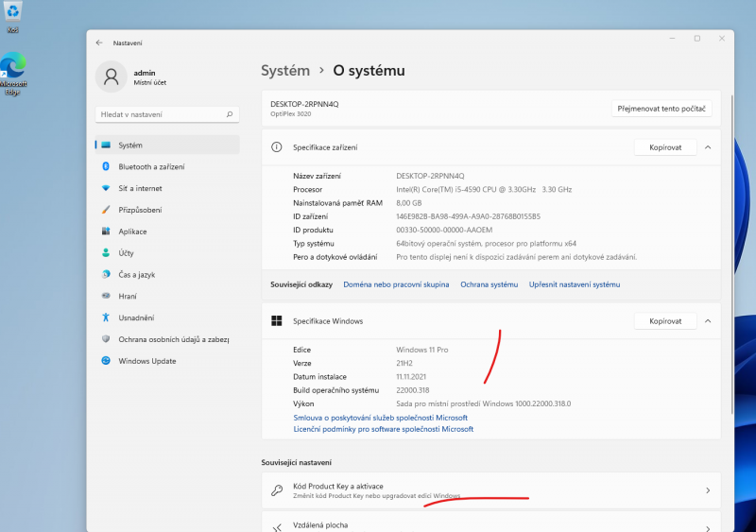Copy Windows specifications with Kopírovat

click(x=665, y=320)
